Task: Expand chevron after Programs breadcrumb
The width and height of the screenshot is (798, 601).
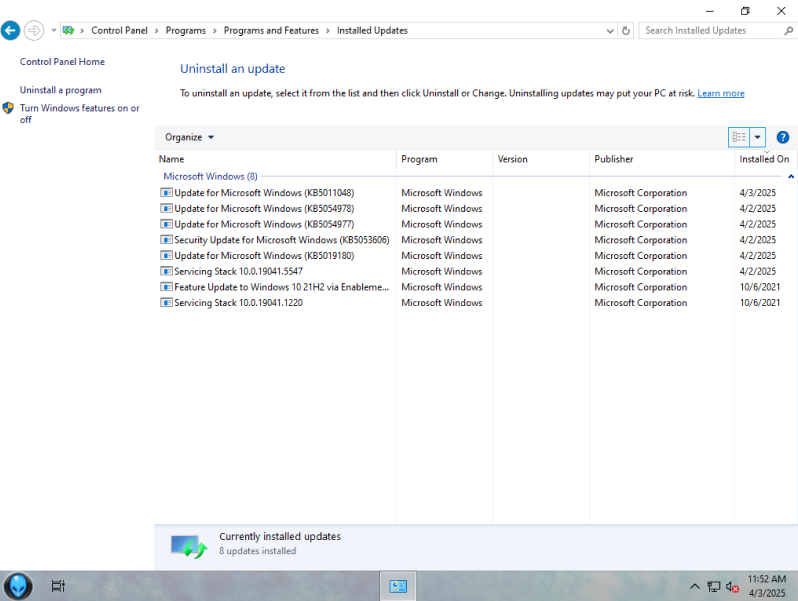Action: pos(214,31)
